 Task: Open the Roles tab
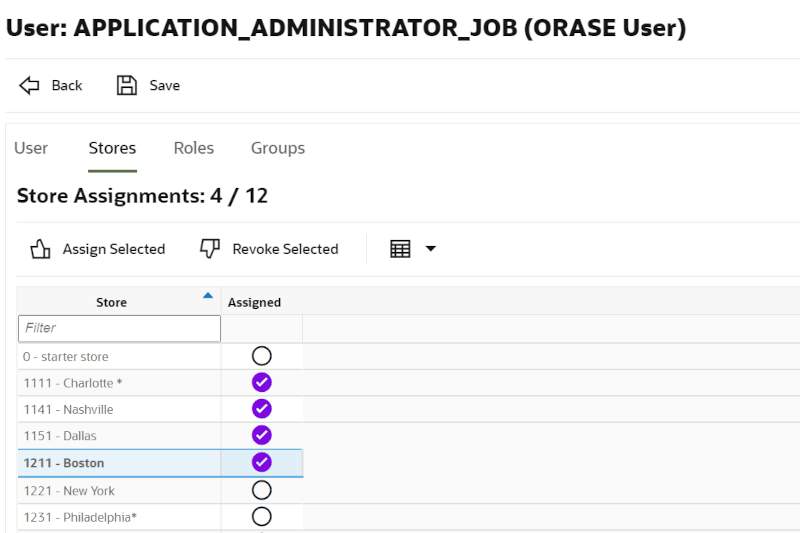(x=193, y=148)
